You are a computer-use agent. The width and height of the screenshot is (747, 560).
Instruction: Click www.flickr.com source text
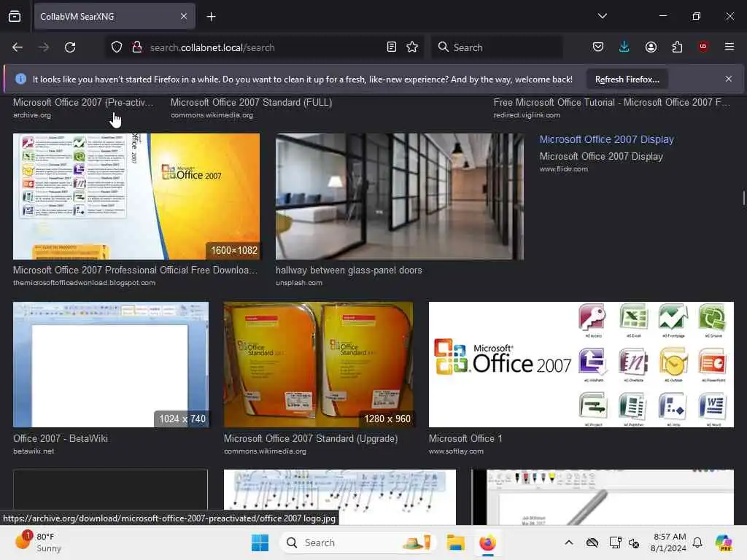564,168
